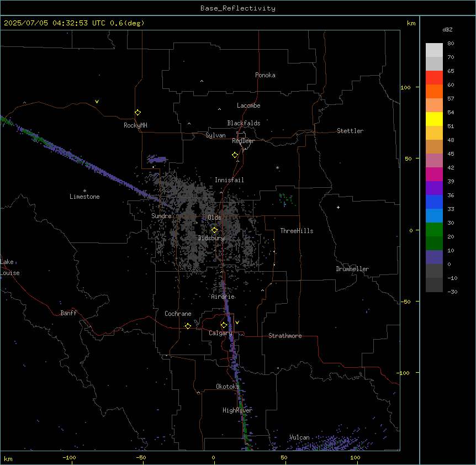Select the purple 36-39 dBZ legend swatch

point(434,188)
